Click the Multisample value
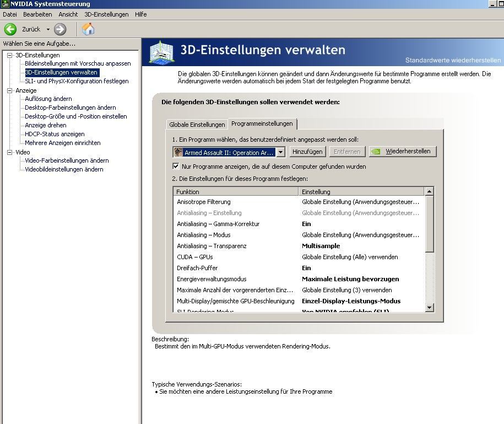Screen dimensions: 504x424 point(321,246)
